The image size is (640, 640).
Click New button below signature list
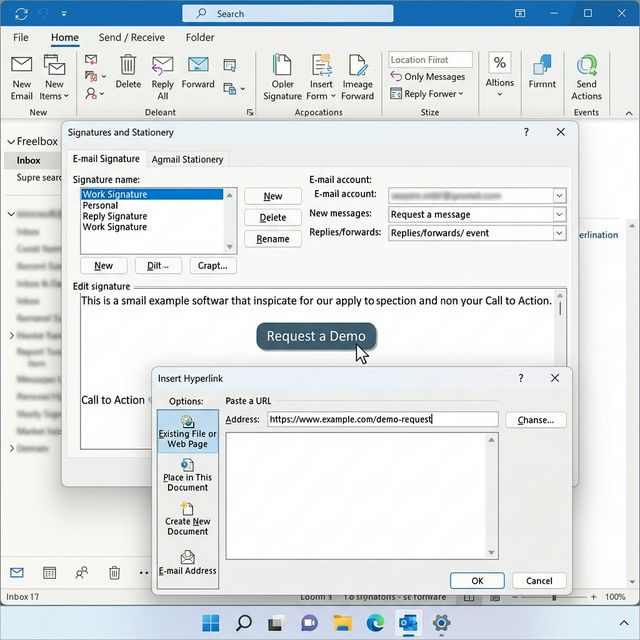click(x=104, y=266)
